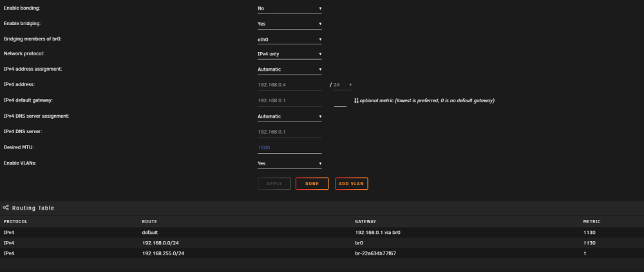Select the 192.168.0.0/24 route cell
This screenshot has height=272, width=644.
pyautogui.click(x=160, y=243)
